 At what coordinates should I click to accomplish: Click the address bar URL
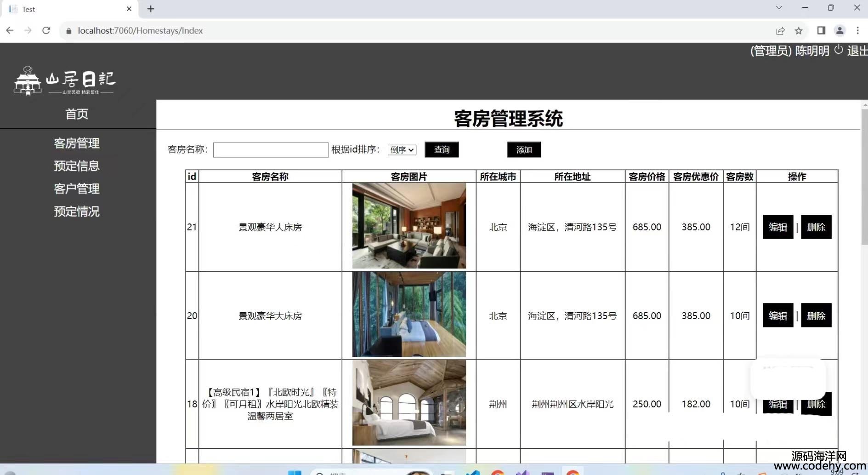click(140, 31)
